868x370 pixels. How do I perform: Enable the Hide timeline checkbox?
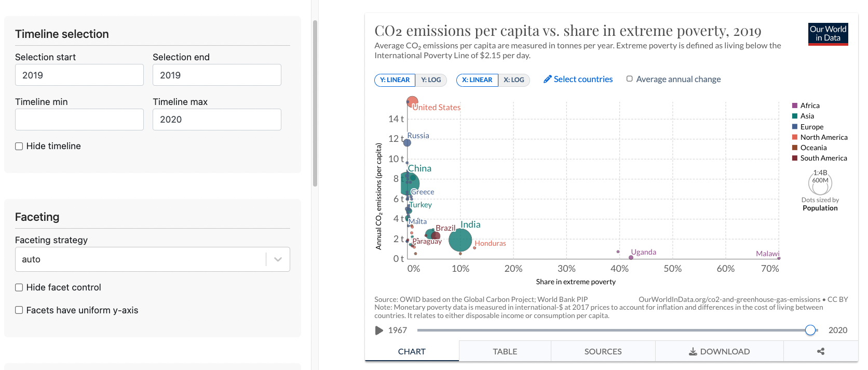(19, 146)
